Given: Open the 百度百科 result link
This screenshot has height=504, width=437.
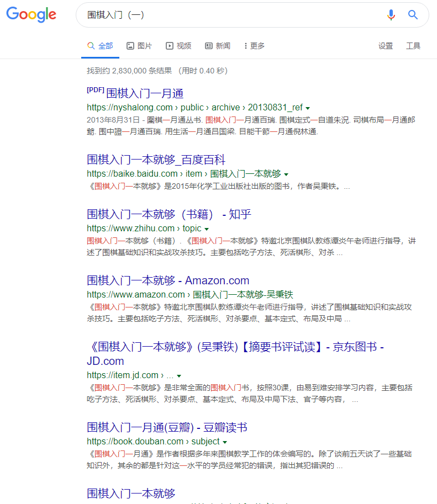Looking at the screenshot, I should (x=156, y=160).
